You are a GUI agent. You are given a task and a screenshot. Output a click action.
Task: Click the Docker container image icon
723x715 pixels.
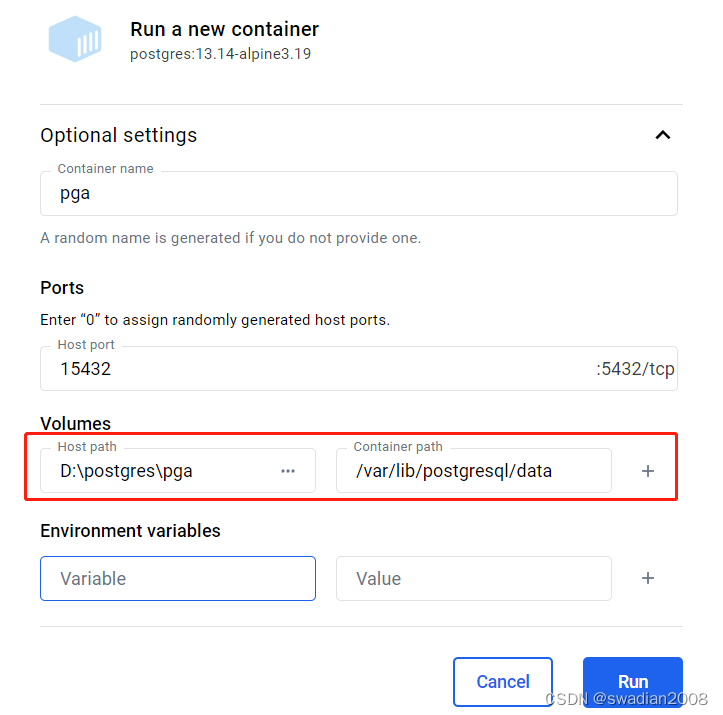(76, 40)
